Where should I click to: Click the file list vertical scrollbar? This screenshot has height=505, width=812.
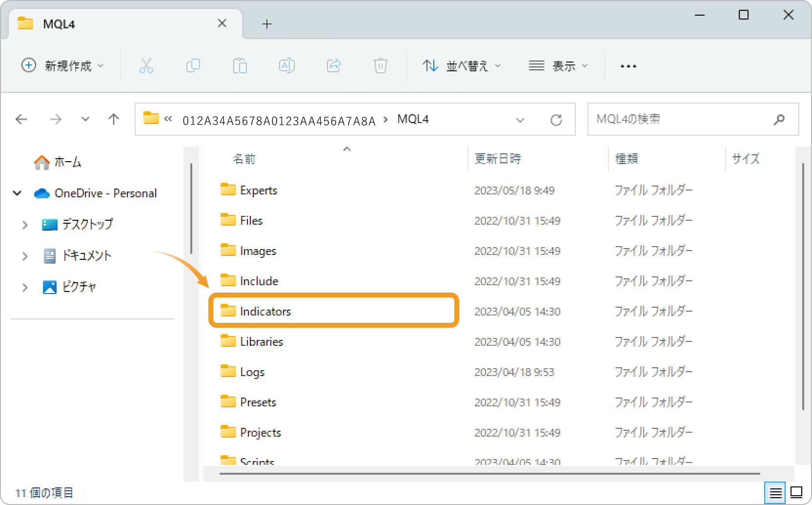(x=803, y=286)
